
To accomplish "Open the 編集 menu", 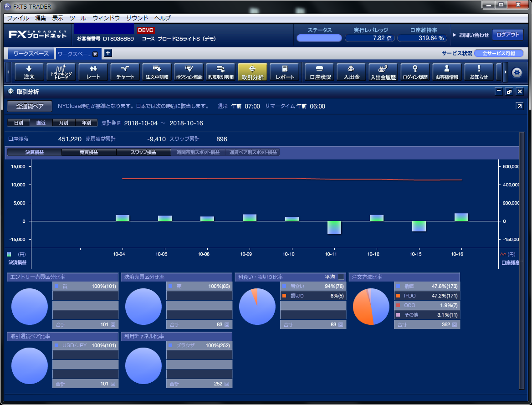I will [x=41, y=18].
